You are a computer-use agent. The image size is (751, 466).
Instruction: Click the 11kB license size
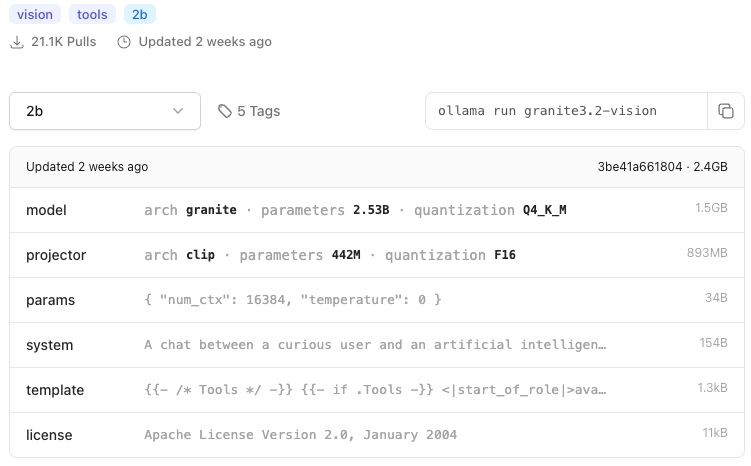[x=715, y=433]
